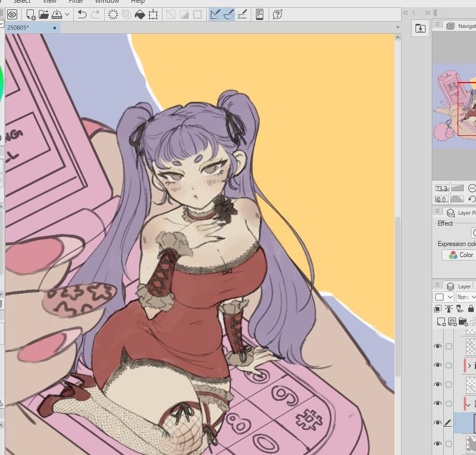Open Clip Studio support help icon
The image size is (476, 455).
(277, 14)
